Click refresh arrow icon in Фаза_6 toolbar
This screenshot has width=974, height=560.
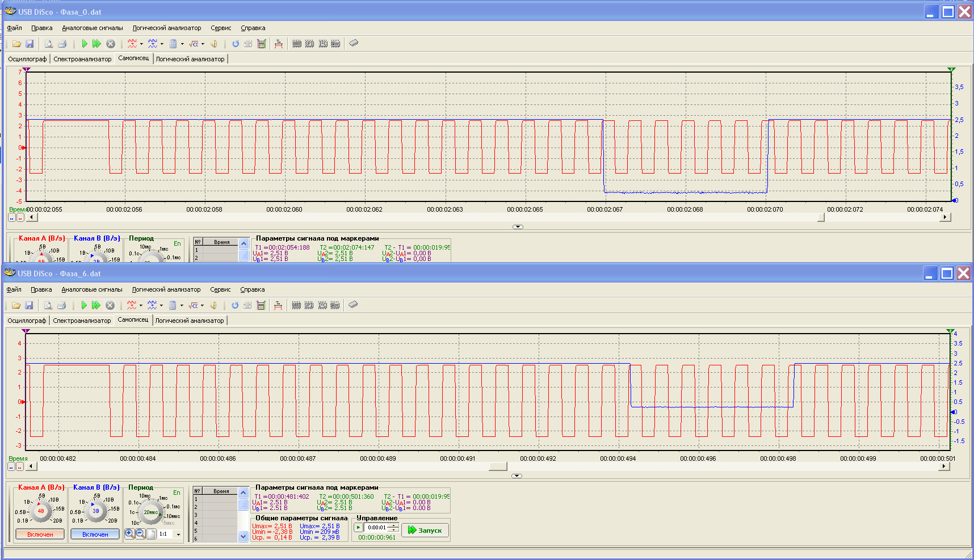(x=235, y=305)
